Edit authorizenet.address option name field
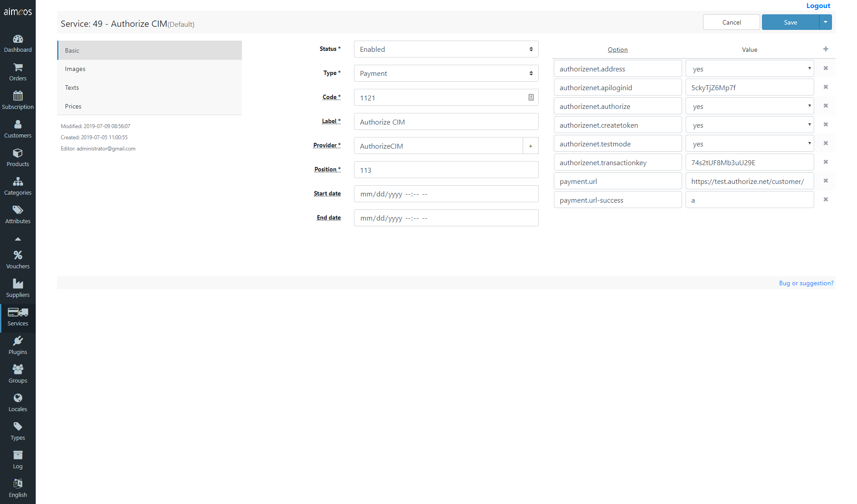This screenshot has height=504, width=857. pos(618,69)
